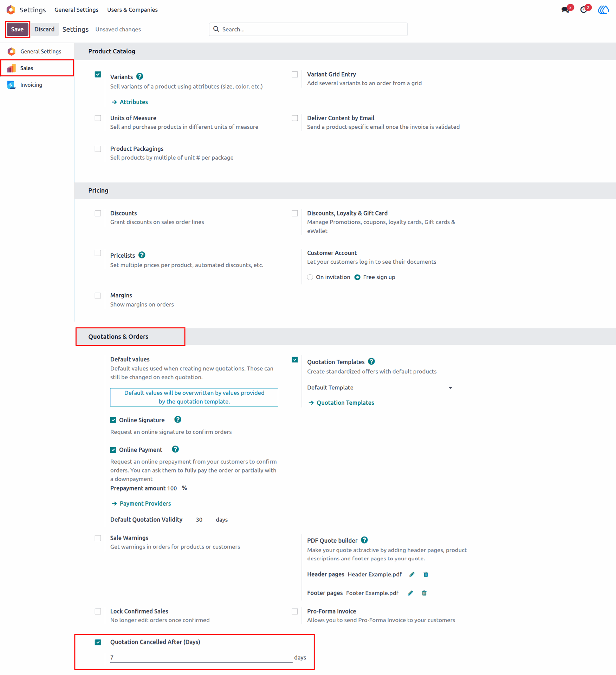Screen dimensions: 616x675
Task: Enable Deliver Content by Email checkbox
Action: pyautogui.click(x=294, y=118)
